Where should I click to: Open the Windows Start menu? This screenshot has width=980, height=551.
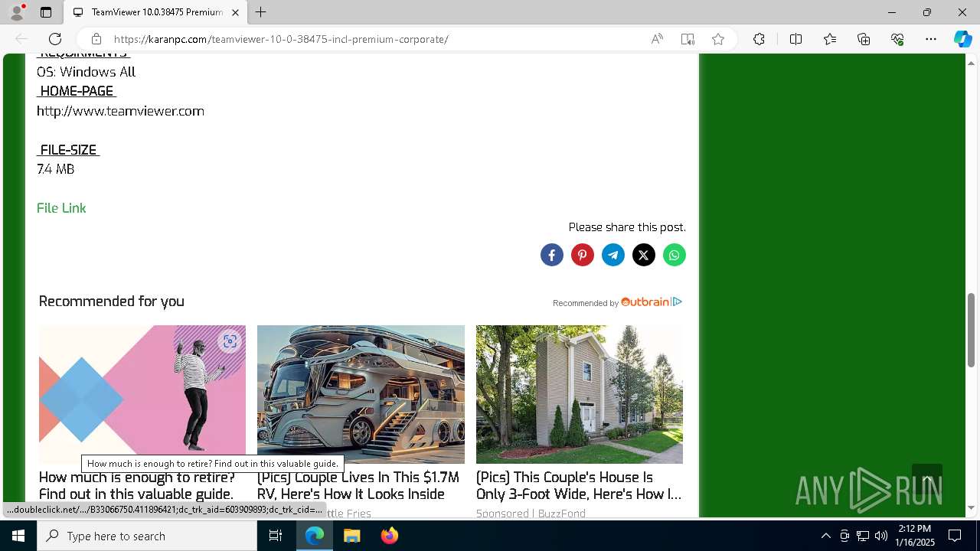pyautogui.click(x=18, y=536)
